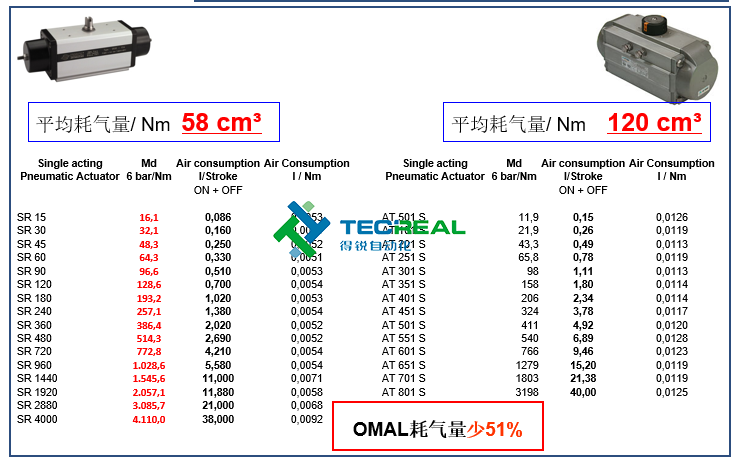Viewport: 734px width, 460px height.
Task: Click the 40,00 air consumption value
Action: (x=583, y=392)
